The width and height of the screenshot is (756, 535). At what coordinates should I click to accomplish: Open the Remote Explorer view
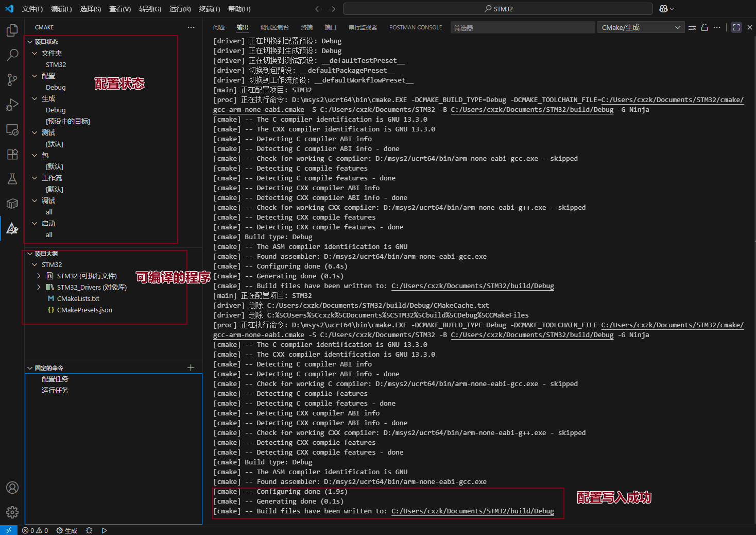tap(12, 129)
